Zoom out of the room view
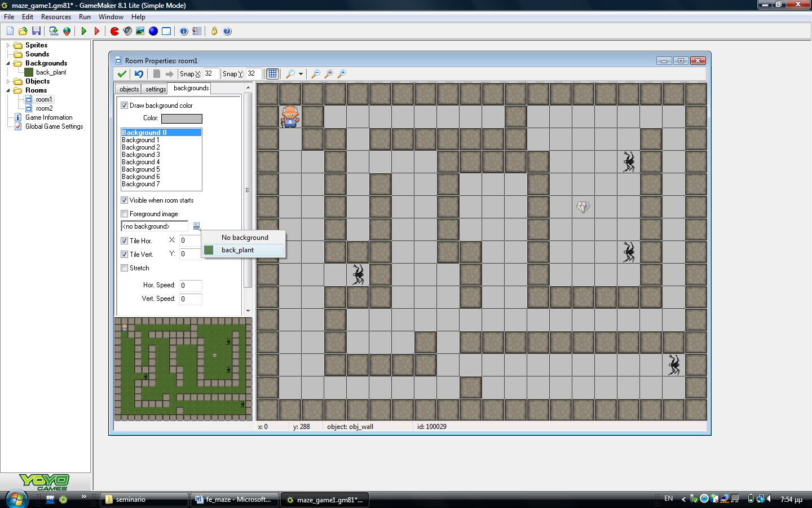Image resolution: width=812 pixels, height=508 pixels. 316,74
